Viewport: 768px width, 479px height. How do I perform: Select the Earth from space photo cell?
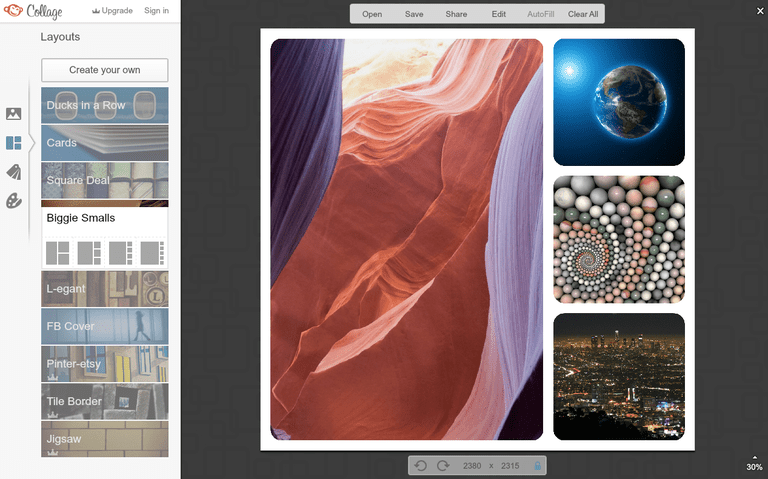(x=619, y=102)
